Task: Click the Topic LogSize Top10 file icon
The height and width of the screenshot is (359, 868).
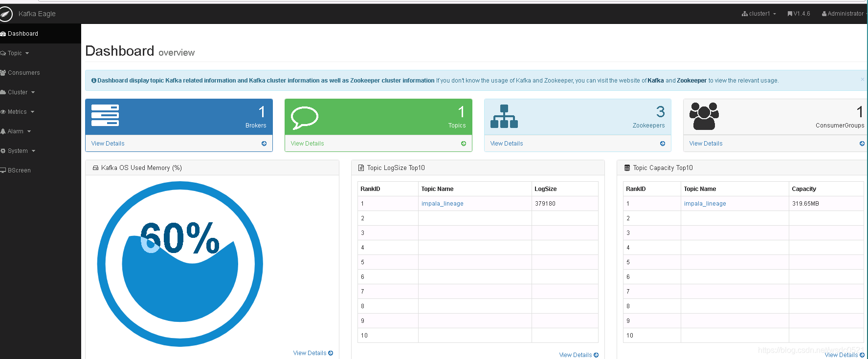Action: 361,168
